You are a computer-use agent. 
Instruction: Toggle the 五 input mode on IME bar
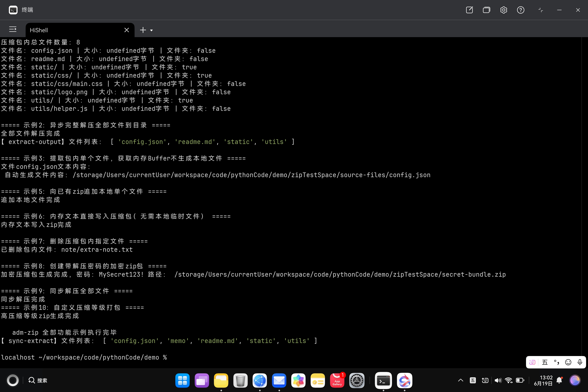pos(544,362)
